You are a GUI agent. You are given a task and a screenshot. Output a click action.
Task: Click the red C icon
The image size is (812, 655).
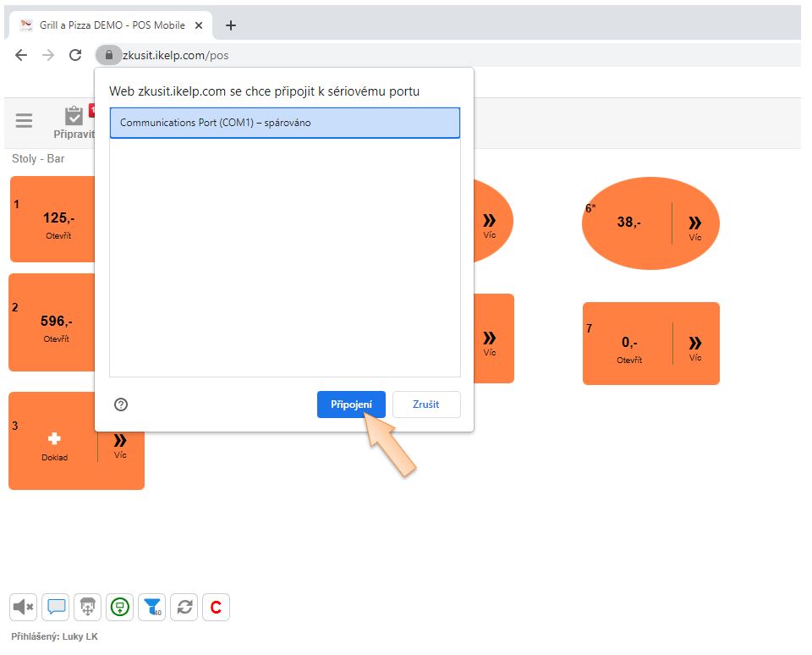pyautogui.click(x=217, y=607)
